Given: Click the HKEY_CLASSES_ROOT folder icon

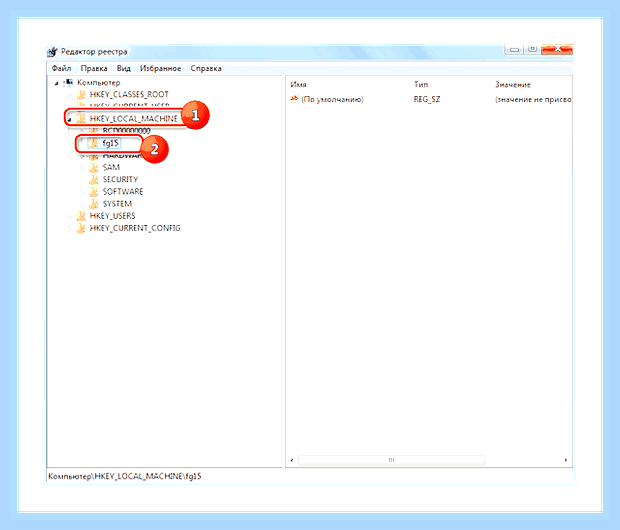Looking at the screenshot, I should coord(81,95).
